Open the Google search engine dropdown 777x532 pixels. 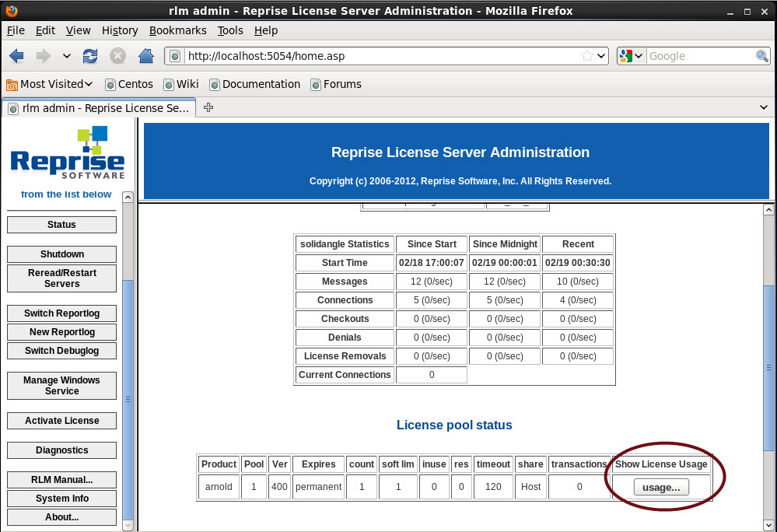(631, 56)
